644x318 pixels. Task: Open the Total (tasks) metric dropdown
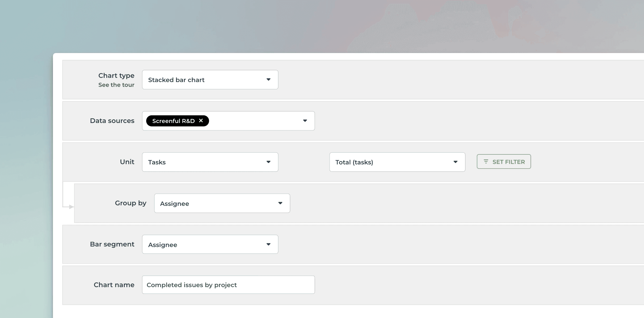click(x=397, y=162)
